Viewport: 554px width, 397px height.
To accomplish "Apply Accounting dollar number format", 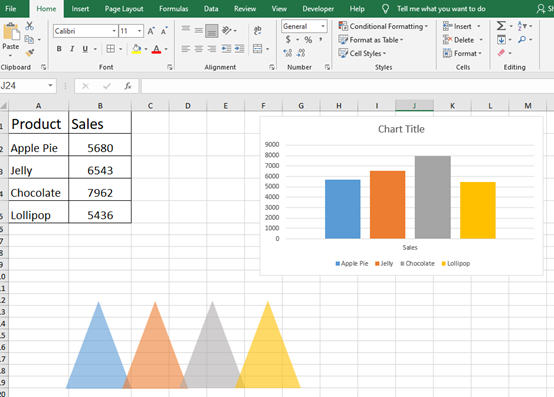I will click(x=288, y=40).
